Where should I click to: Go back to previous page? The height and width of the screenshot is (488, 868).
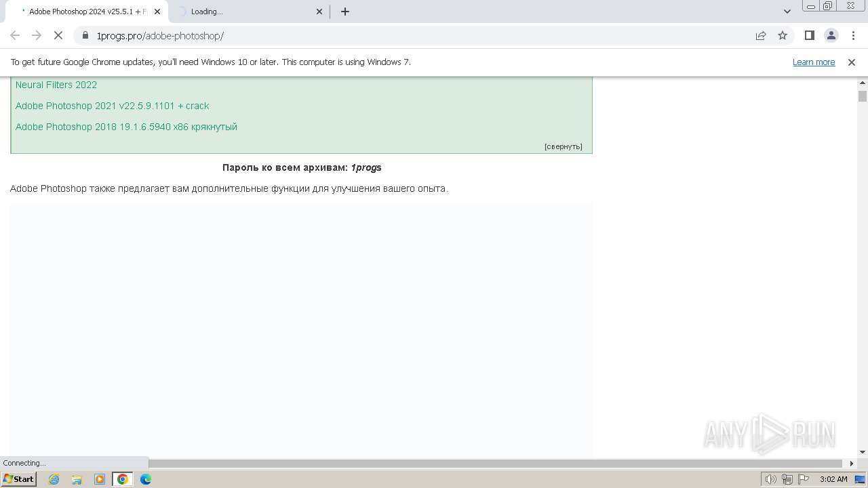click(15, 35)
